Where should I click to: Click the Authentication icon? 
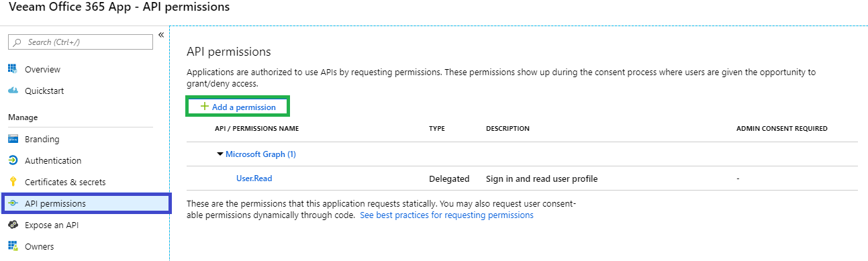13,160
